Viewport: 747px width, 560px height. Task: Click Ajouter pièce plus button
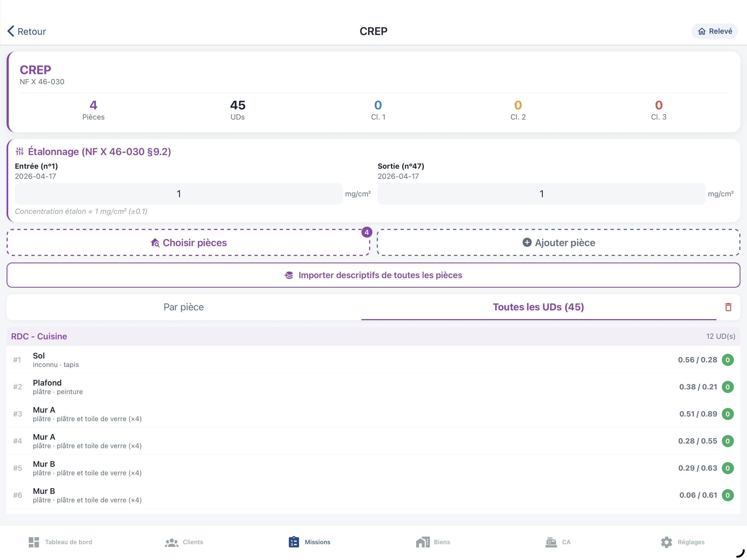(x=559, y=243)
